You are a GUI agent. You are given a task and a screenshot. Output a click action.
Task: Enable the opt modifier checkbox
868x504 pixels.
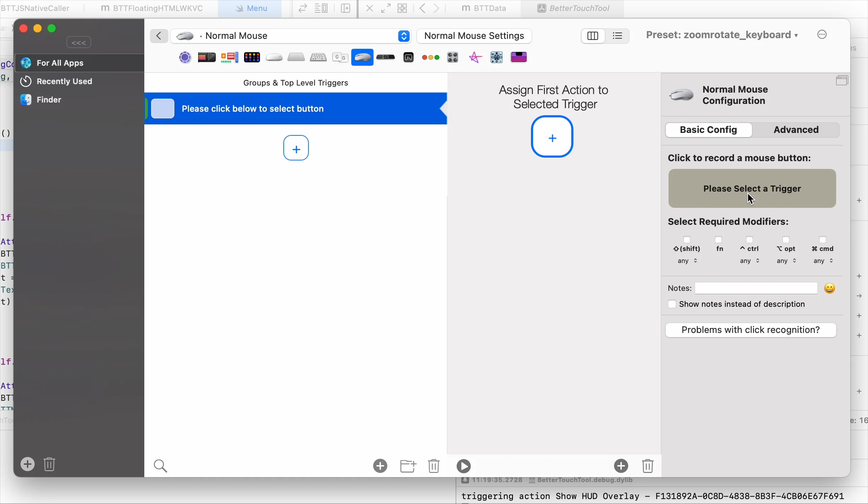[x=786, y=240]
